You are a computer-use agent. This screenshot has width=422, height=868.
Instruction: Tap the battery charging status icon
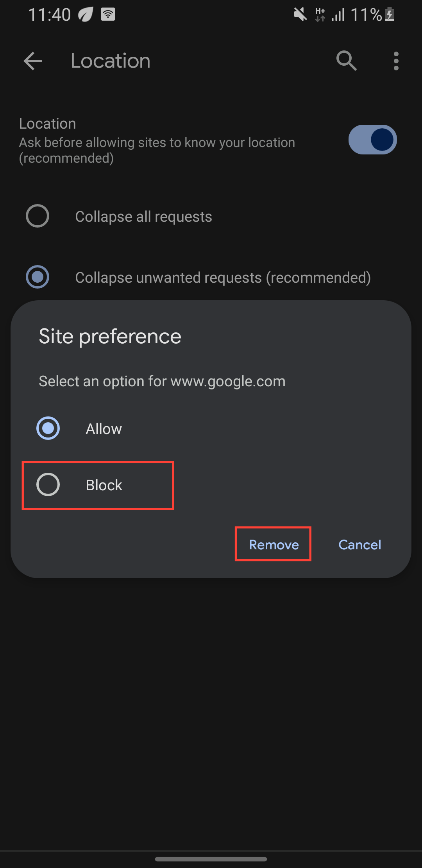[390, 15]
